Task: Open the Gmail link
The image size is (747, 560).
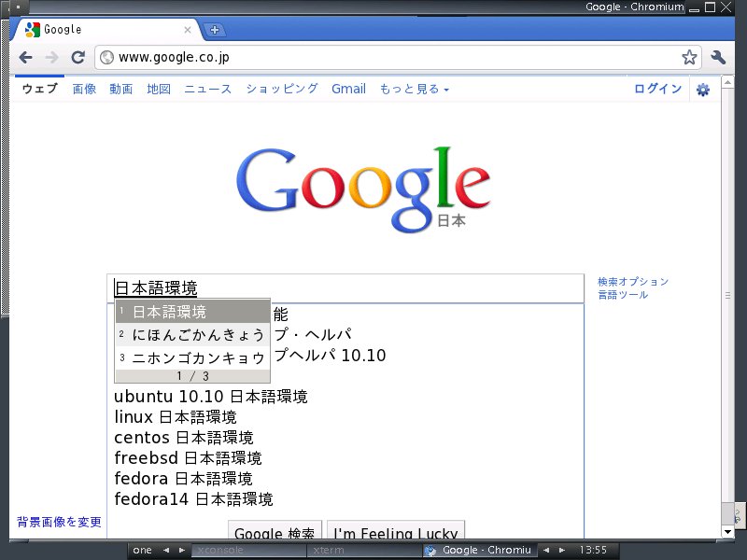Action: point(348,89)
